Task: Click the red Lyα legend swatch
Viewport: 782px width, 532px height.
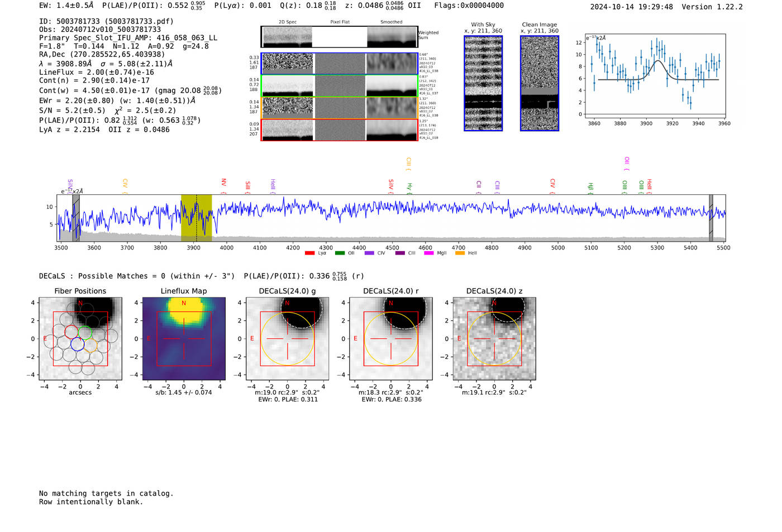Action: [309, 253]
